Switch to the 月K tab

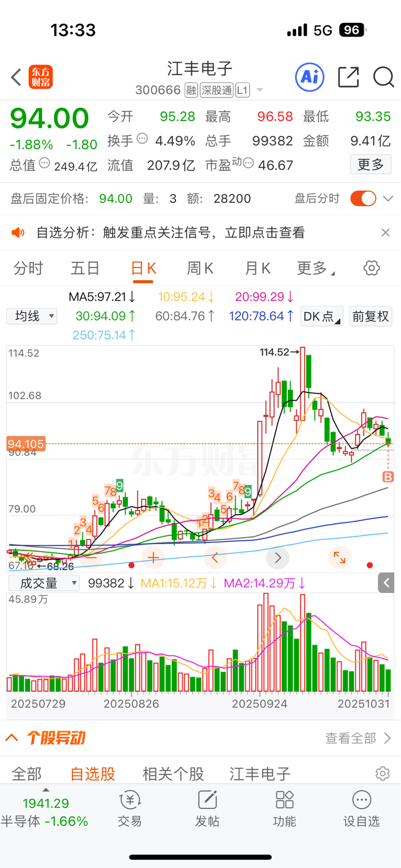click(258, 268)
